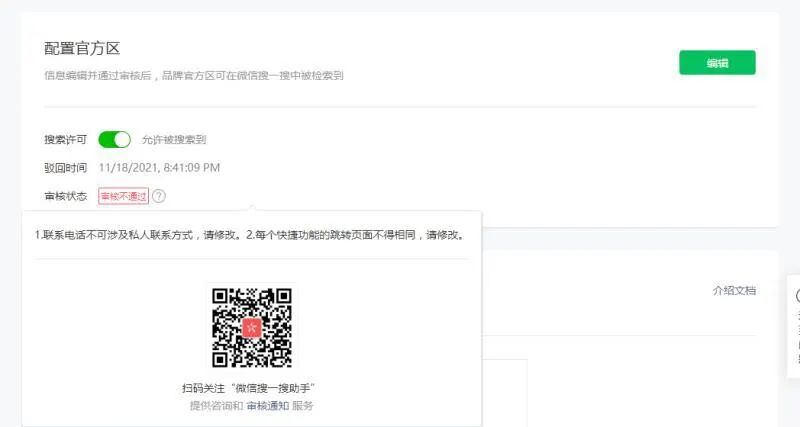Click the QR code image

(252, 328)
